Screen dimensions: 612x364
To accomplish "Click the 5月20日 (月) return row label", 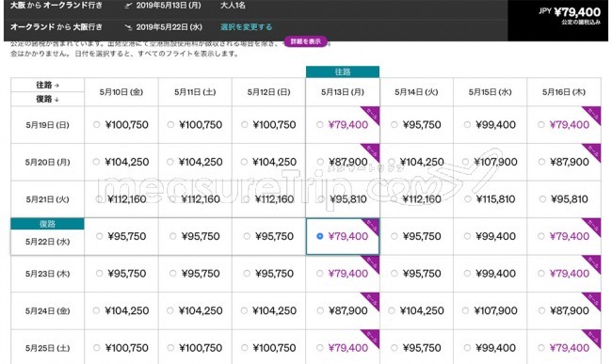I will 48,162.
